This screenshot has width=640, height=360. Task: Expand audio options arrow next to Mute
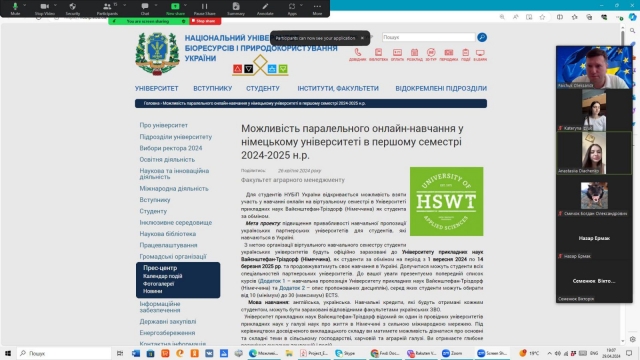tap(24, 5)
